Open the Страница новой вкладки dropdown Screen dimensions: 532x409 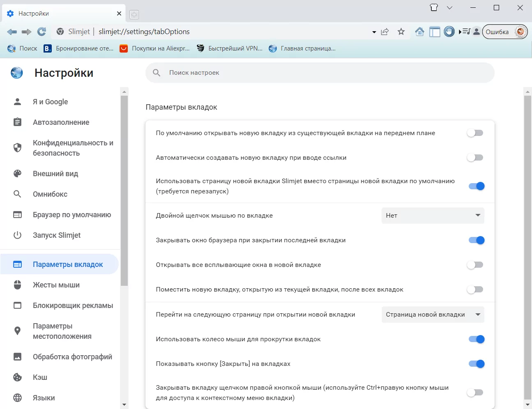click(x=433, y=315)
